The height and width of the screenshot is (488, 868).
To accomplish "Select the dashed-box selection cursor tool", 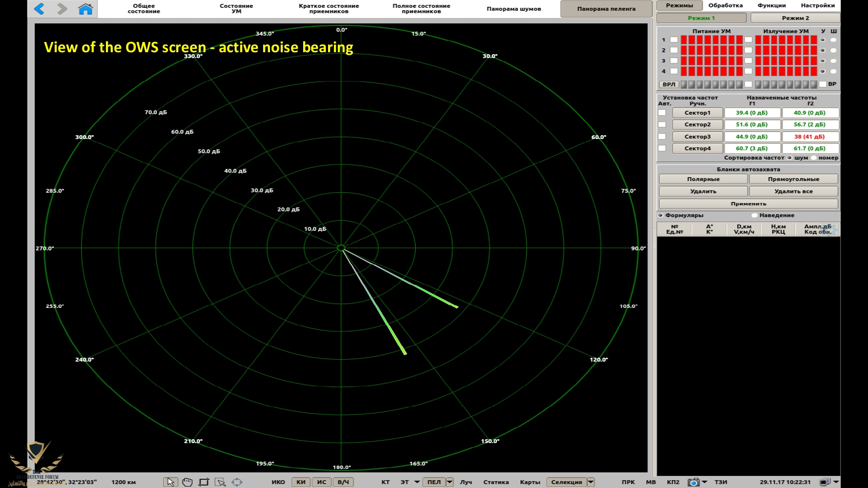I will (x=220, y=482).
